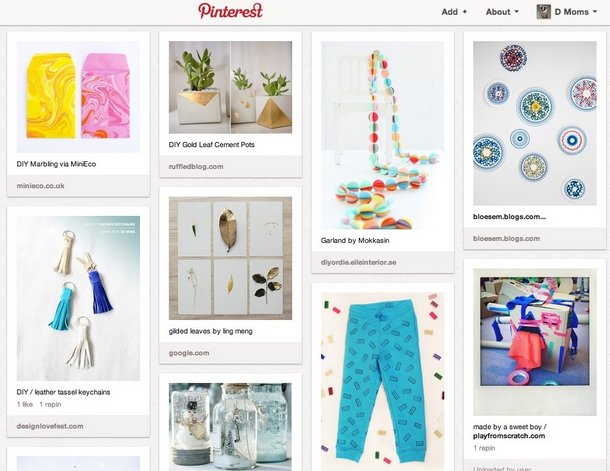
Task: Open the DIY Gold Leaf Cement Pots image
Action: coord(230,88)
